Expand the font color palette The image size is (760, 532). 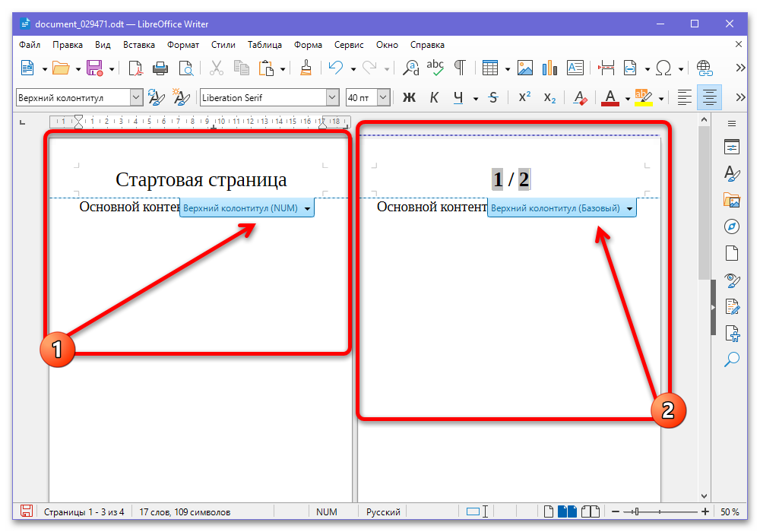628,99
